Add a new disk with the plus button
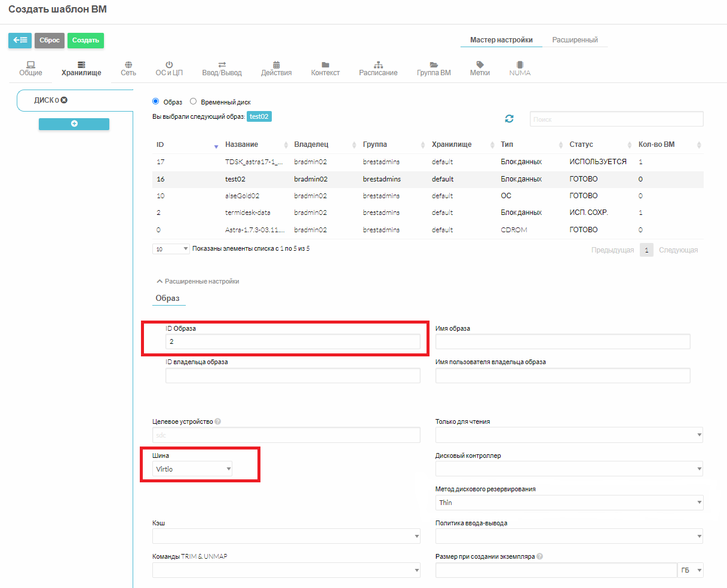Image resolution: width=727 pixels, height=588 pixels. coord(74,124)
